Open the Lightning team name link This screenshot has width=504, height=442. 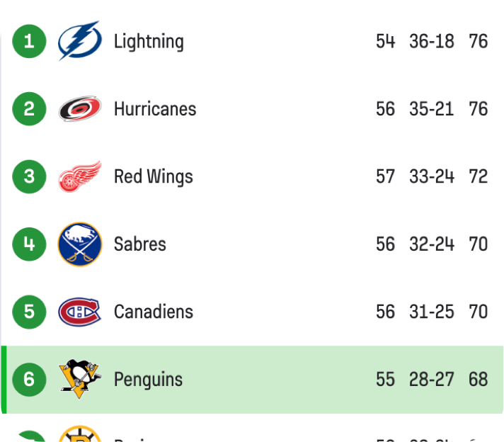click(149, 41)
